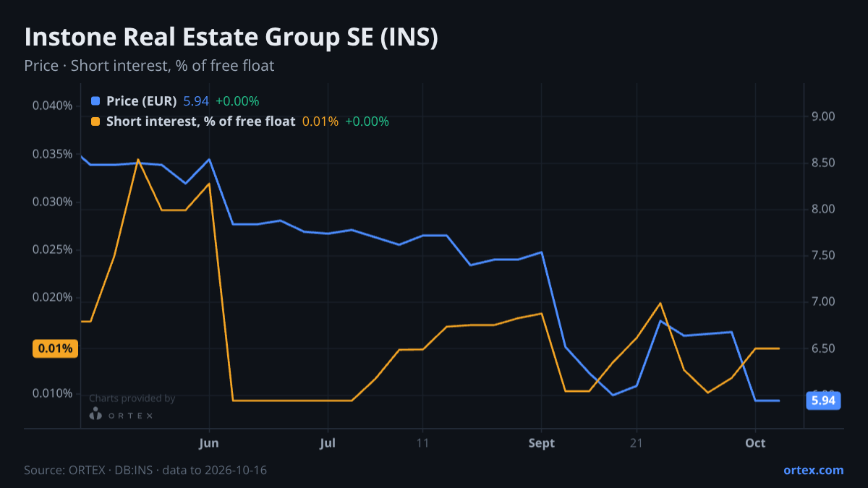Click the 6.50 right axis label
The height and width of the screenshot is (488, 868).
pyautogui.click(x=823, y=348)
